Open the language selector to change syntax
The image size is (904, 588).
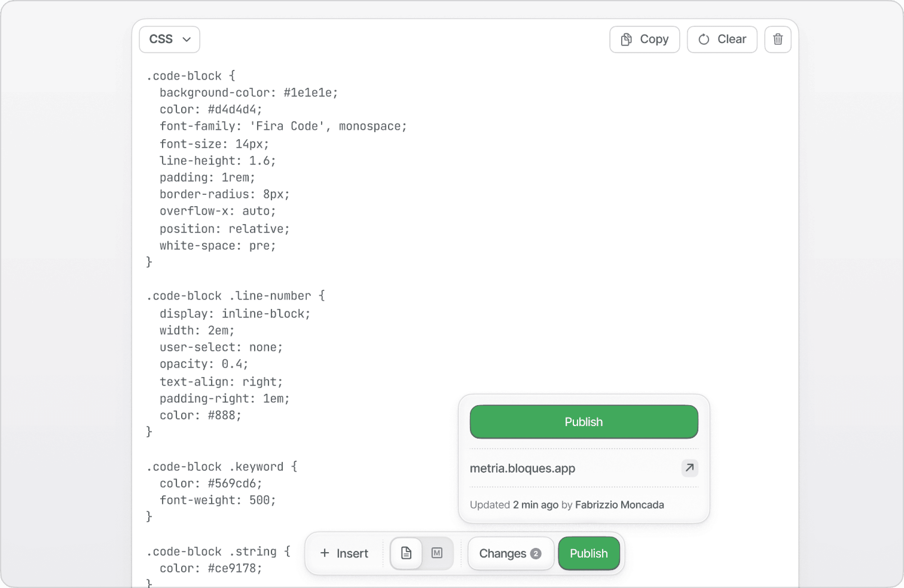click(169, 39)
